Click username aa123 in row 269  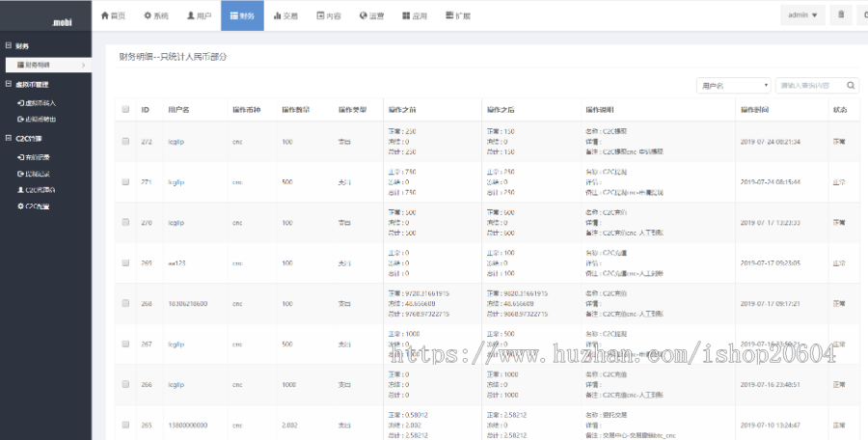pyautogui.click(x=176, y=263)
